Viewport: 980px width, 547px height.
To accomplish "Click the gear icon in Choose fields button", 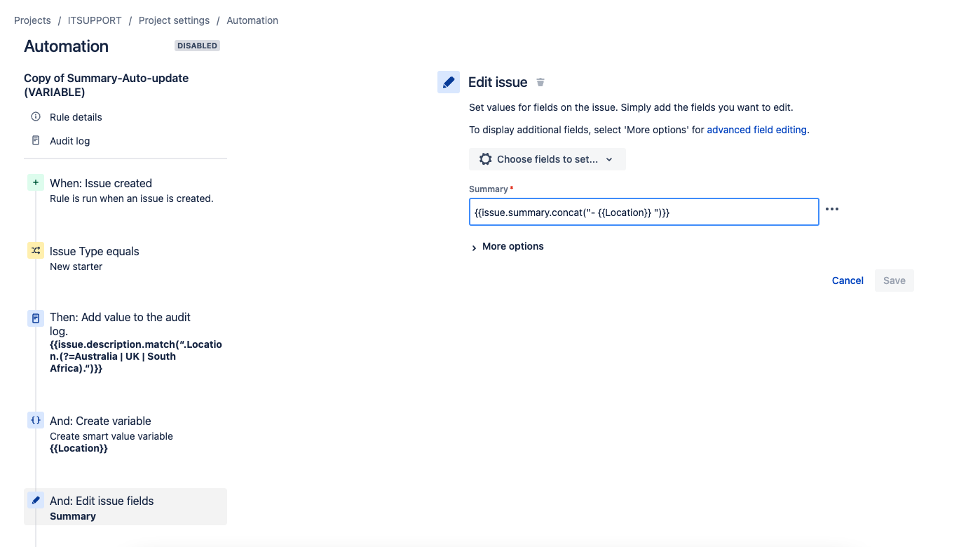I will click(485, 159).
